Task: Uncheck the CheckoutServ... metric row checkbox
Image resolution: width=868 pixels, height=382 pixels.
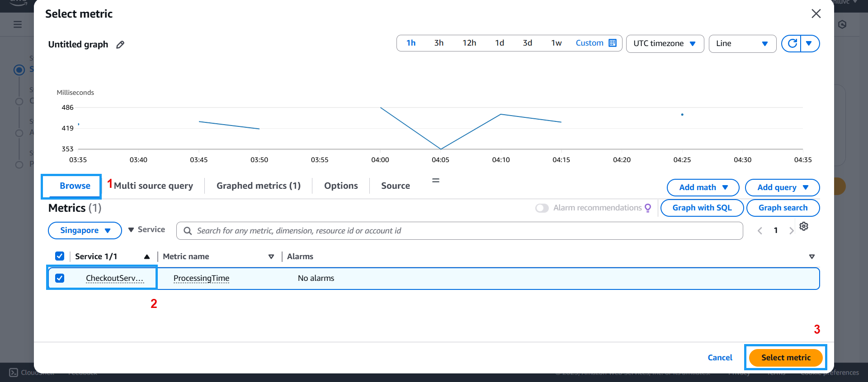Action: (60, 278)
